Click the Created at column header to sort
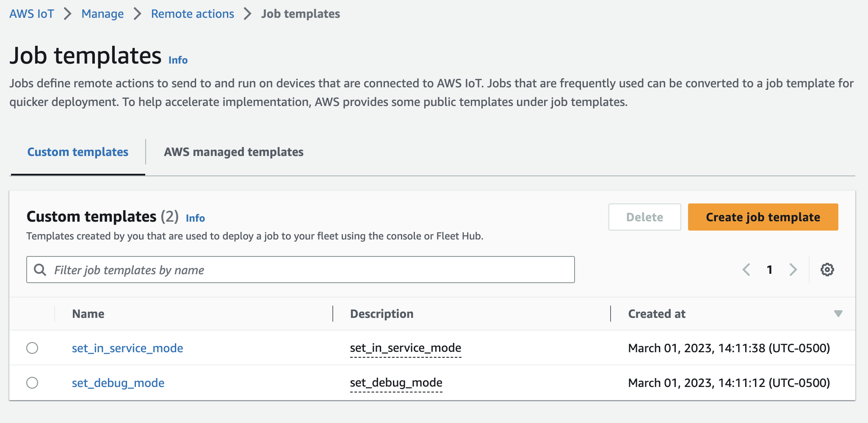The height and width of the screenshot is (423, 868). [x=657, y=314]
